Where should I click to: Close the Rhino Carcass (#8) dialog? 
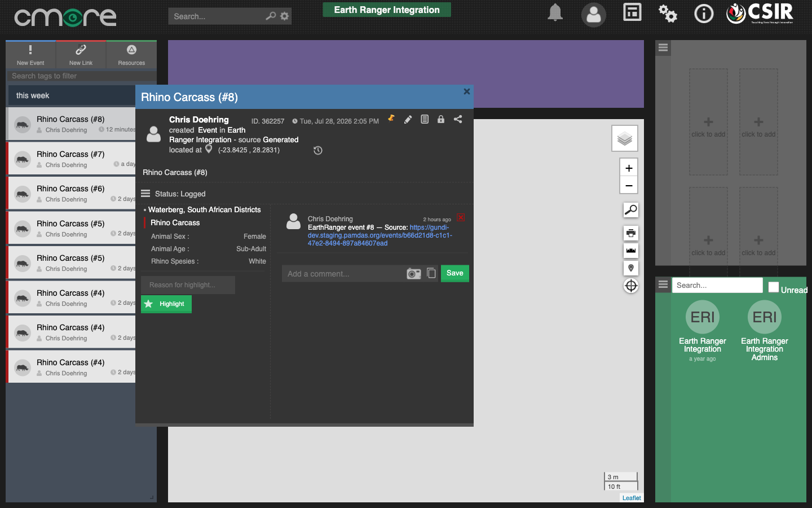467,91
